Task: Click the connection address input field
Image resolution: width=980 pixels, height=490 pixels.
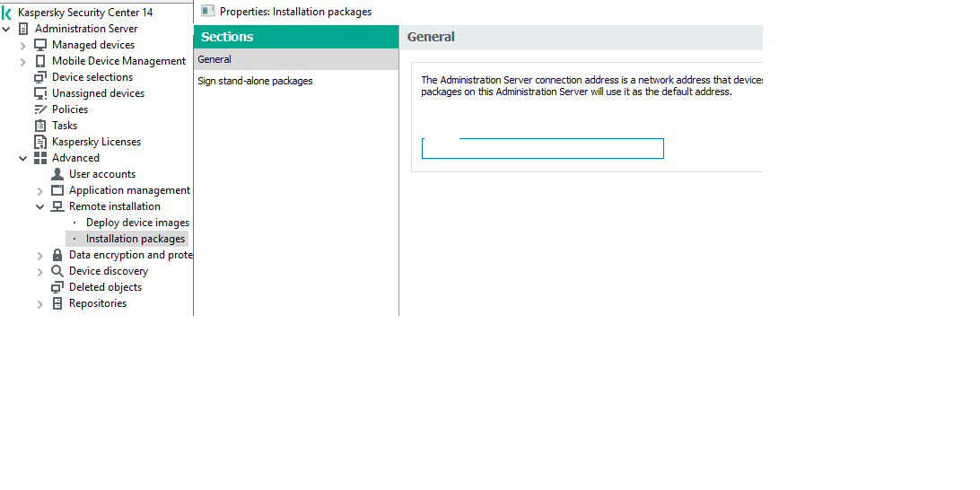Action: point(542,149)
